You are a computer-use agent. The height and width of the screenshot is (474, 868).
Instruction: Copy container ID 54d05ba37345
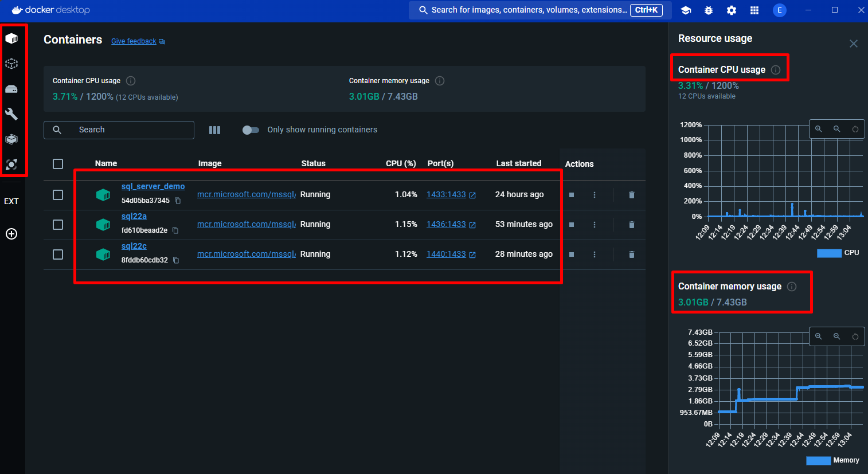[x=178, y=201]
